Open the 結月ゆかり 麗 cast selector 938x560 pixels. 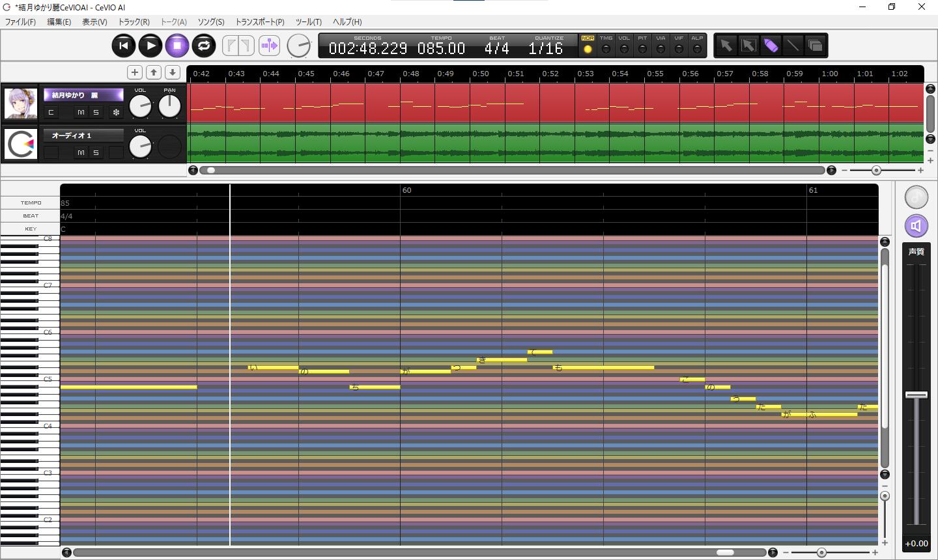83,95
